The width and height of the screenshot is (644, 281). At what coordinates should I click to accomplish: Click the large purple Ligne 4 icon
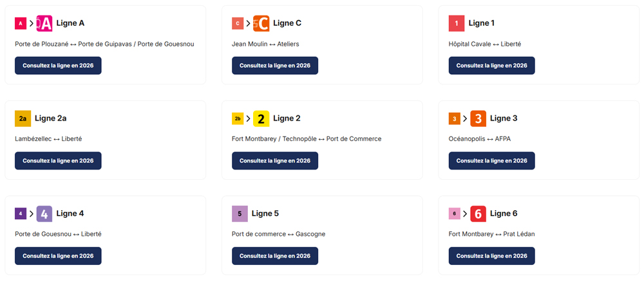point(44,213)
